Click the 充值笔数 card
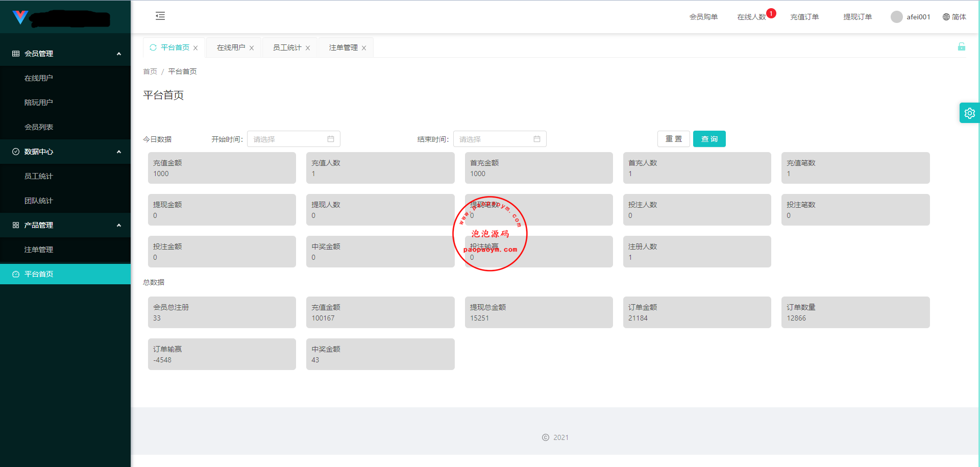 click(x=855, y=168)
